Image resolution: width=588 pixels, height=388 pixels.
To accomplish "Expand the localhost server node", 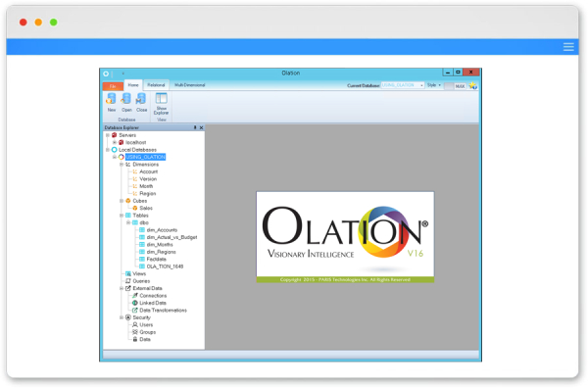I will coord(115,142).
